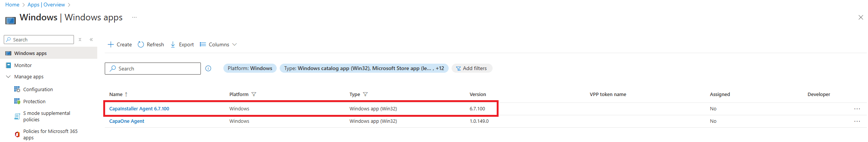868x142 pixels.
Task: Click the Configuration grid icon
Action: [17, 89]
